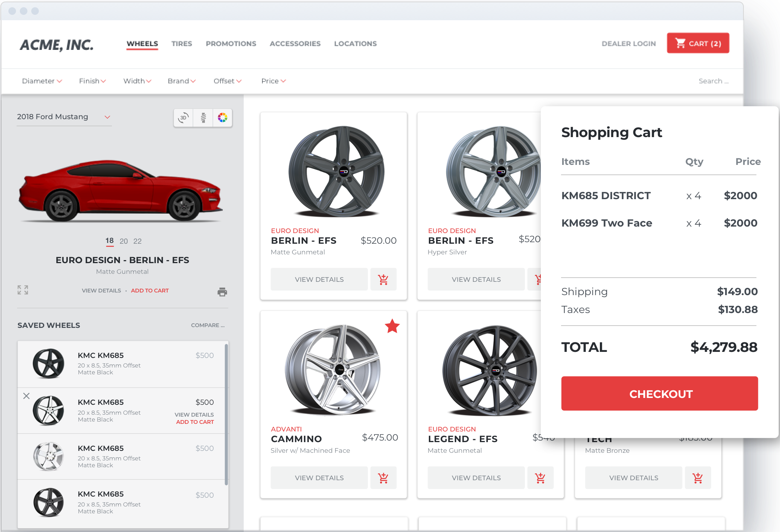Click KM685 DISTRICT in the shopping cart
Image resolution: width=780 pixels, height=532 pixels.
(x=606, y=196)
